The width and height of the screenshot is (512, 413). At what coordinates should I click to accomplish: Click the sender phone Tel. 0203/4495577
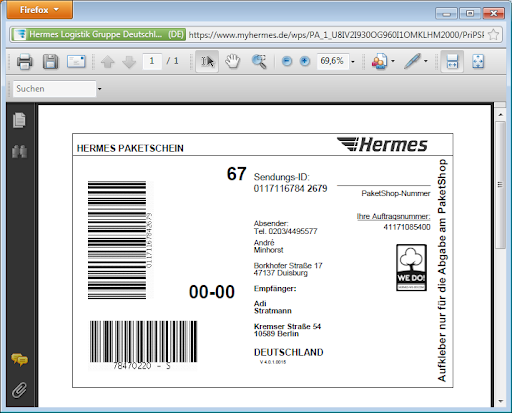coord(285,231)
